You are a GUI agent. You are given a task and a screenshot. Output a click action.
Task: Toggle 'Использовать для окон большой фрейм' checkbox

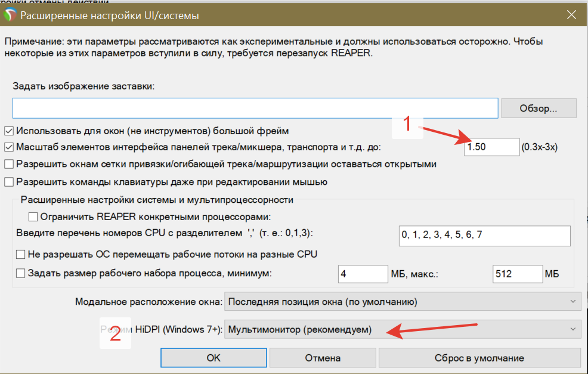[x=9, y=131]
